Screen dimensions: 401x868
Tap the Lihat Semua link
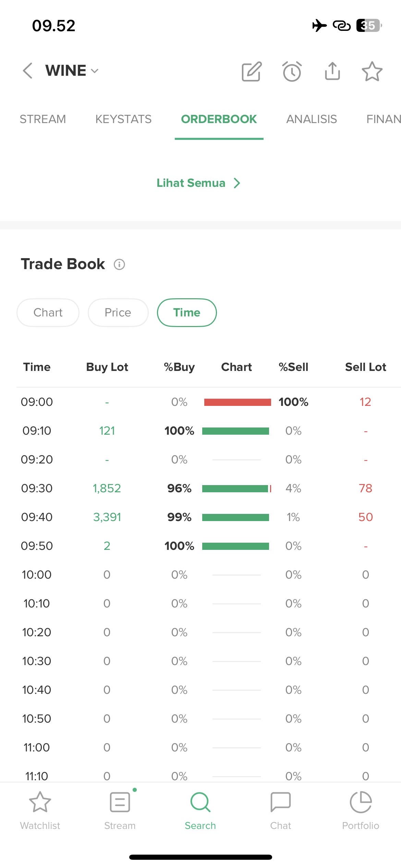coord(191,183)
